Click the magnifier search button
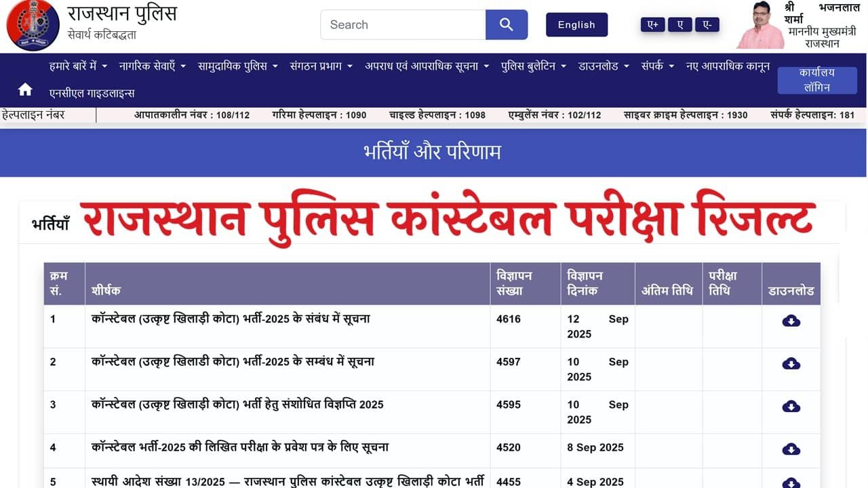Viewport: 868px width, 488px height. tap(506, 25)
